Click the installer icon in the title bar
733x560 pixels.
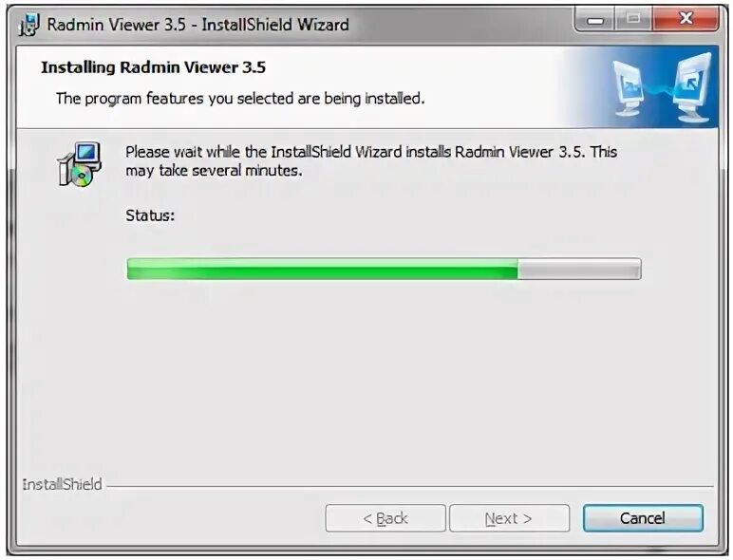tap(29, 25)
